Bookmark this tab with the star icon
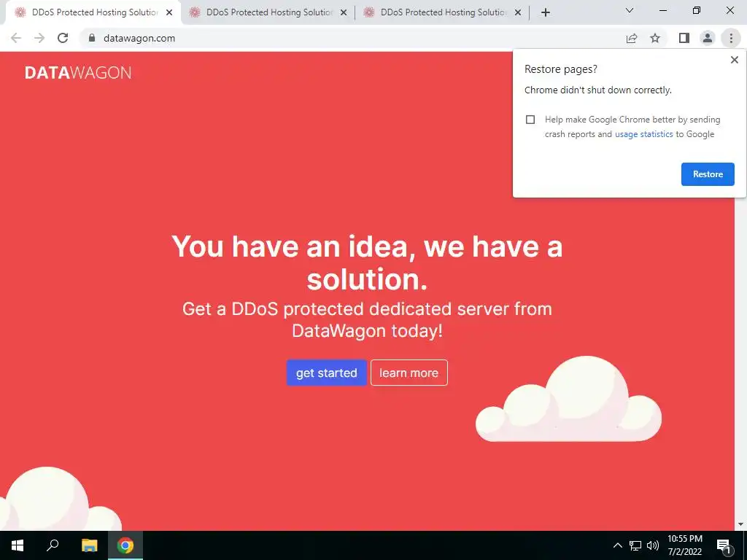Screen dimensions: 747x560 click(x=655, y=38)
